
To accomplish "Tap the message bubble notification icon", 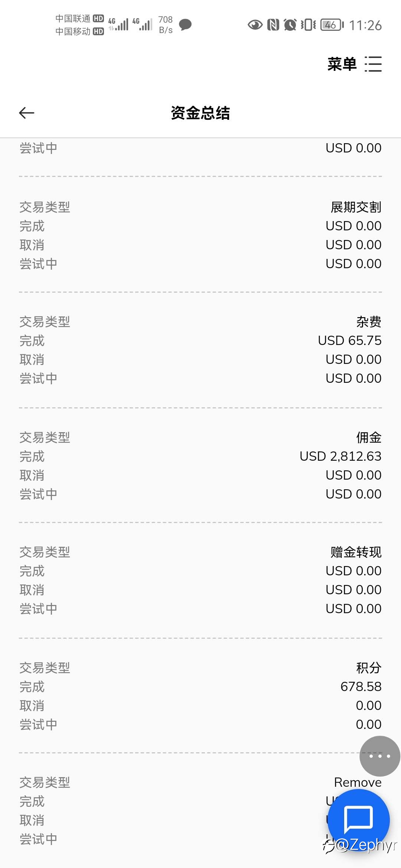I will (185, 25).
